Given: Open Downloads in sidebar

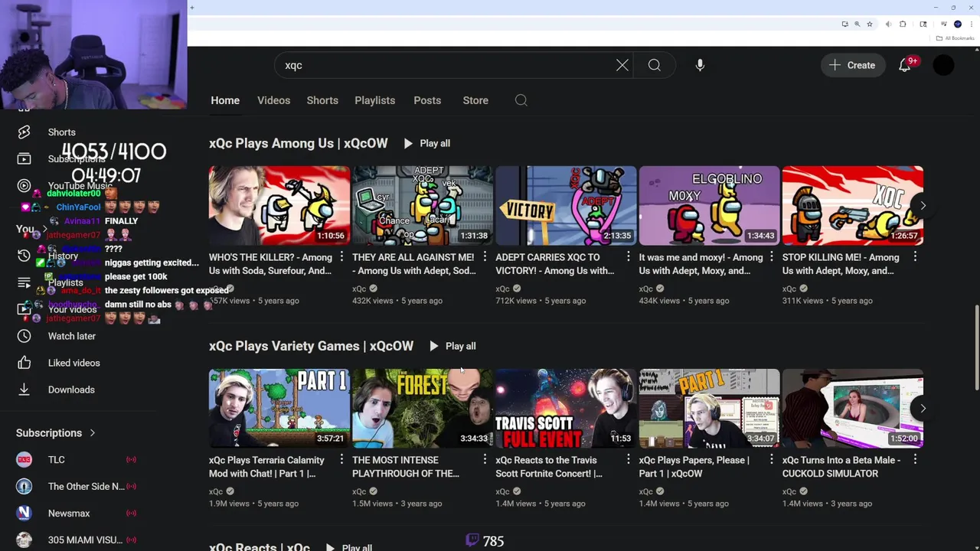Looking at the screenshot, I should (x=71, y=390).
